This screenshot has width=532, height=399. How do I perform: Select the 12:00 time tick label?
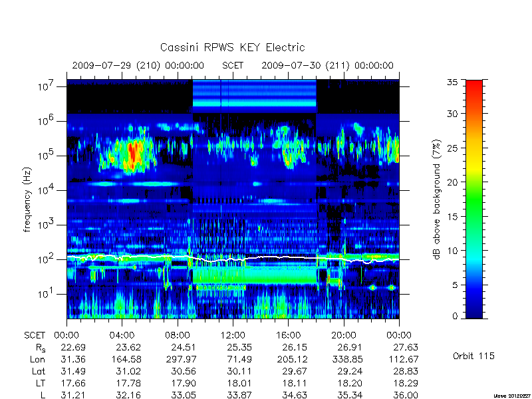click(x=233, y=335)
